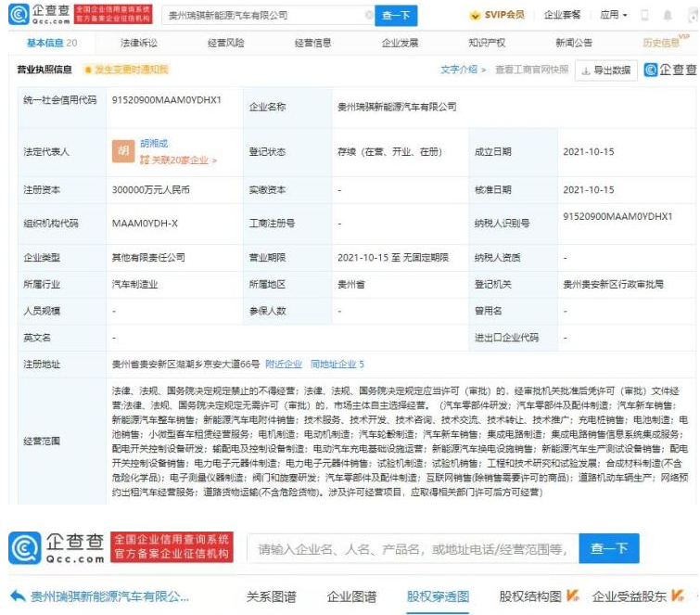
Task: Select 300000万元人民币 registered capital value
Action: [x=151, y=190]
